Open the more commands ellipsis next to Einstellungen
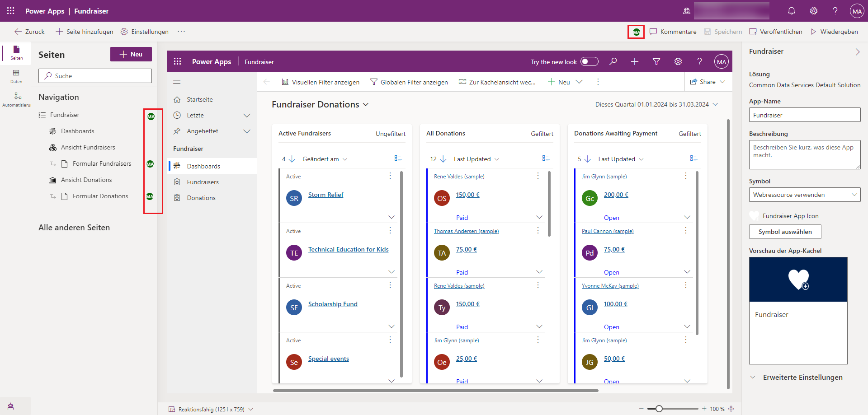Screen dimensions: 868x415 coord(181,32)
